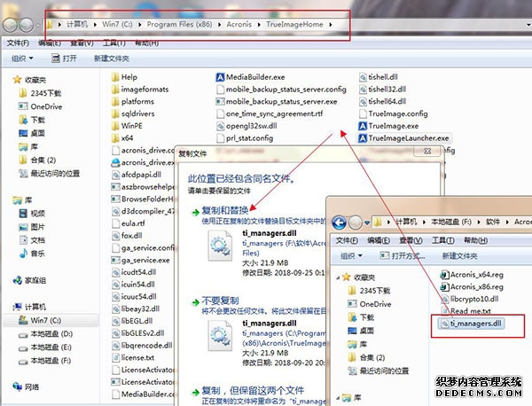532x406 pixels.
Task: Select ga_service.exe file
Action: 141,261
